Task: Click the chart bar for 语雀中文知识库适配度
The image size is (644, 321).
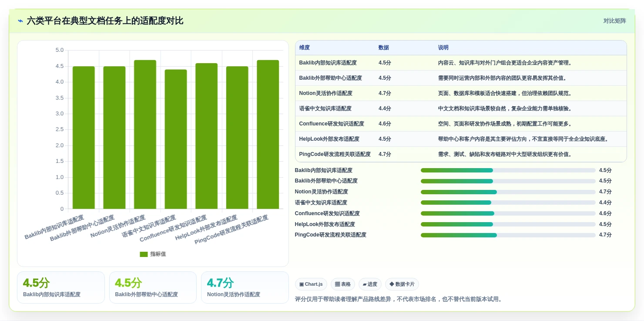Action: [x=176, y=139]
